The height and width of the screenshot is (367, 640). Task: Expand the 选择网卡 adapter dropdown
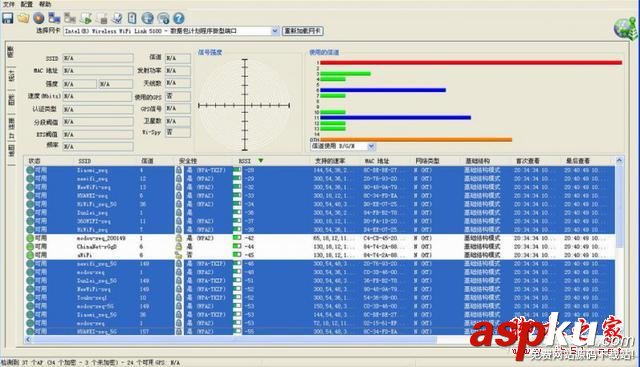point(275,31)
